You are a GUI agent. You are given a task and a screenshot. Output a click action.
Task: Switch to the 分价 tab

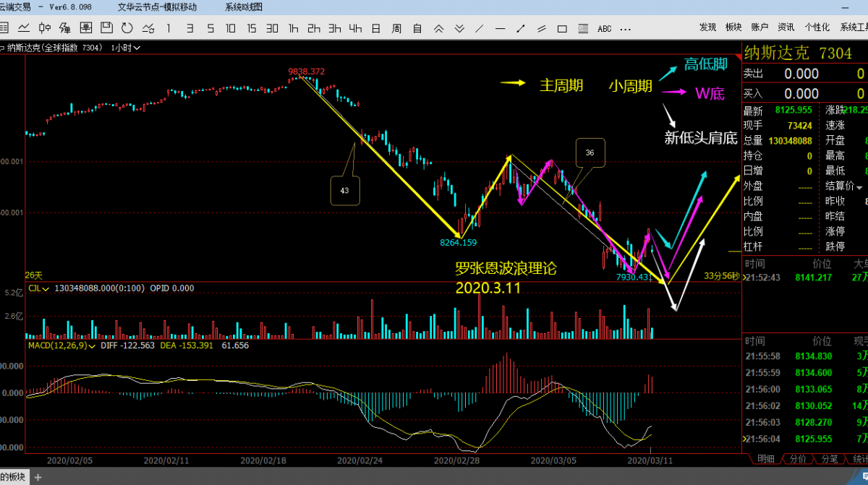pos(799,459)
